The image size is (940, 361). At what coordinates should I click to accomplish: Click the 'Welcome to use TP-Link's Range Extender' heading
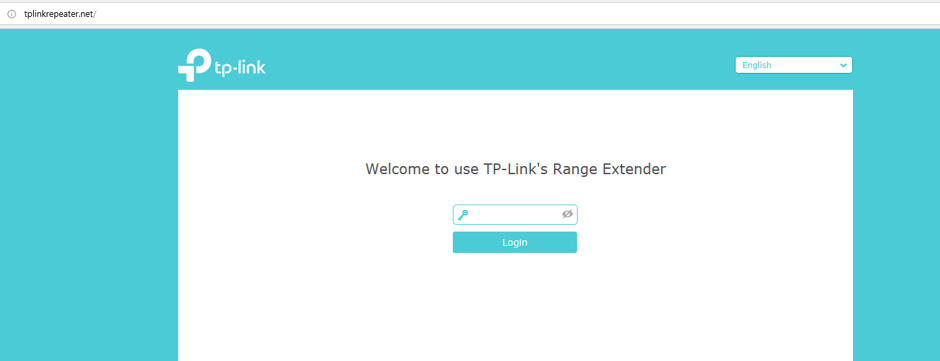click(516, 169)
